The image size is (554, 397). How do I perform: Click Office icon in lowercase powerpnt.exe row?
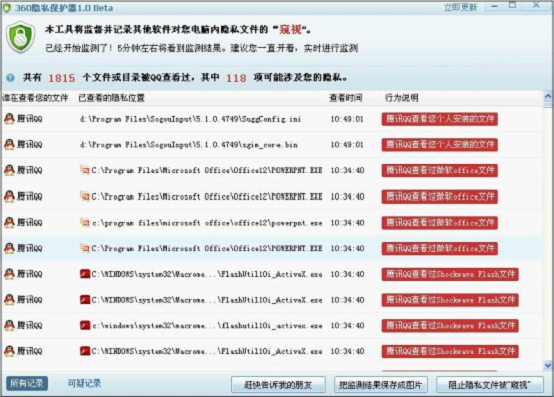tap(85, 223)
